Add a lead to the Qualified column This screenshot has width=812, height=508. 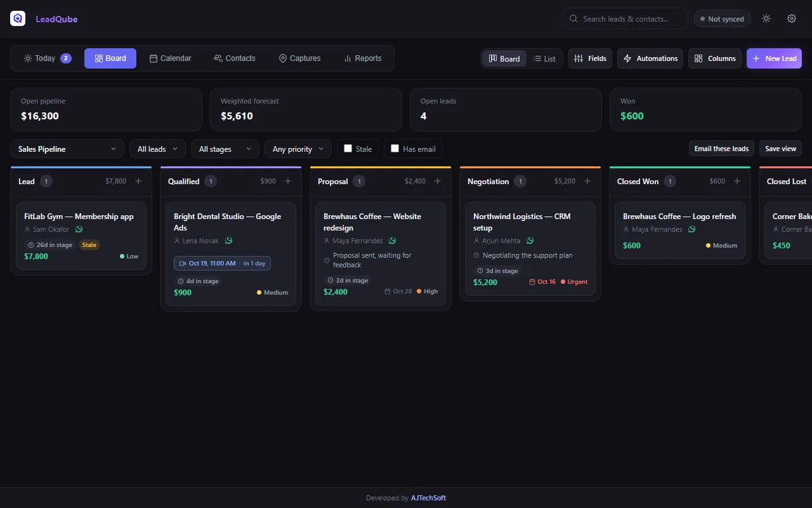click(x=288, y=181)
